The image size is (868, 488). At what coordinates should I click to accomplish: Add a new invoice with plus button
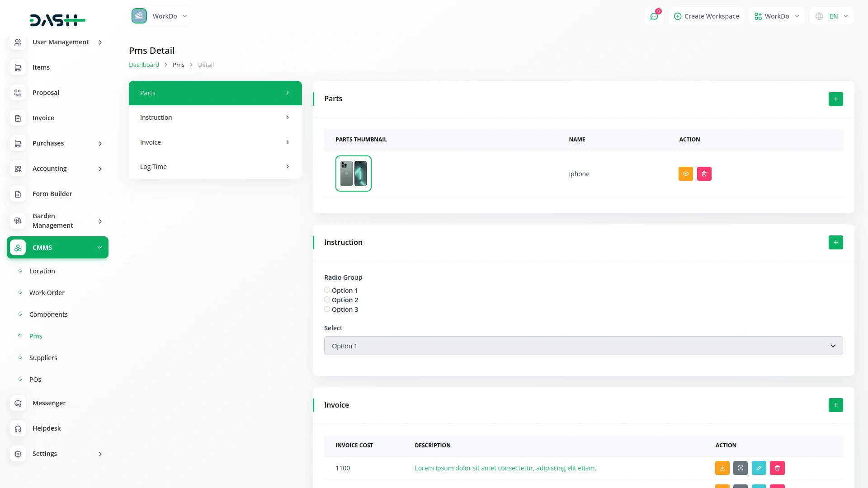tap(835, 405)
